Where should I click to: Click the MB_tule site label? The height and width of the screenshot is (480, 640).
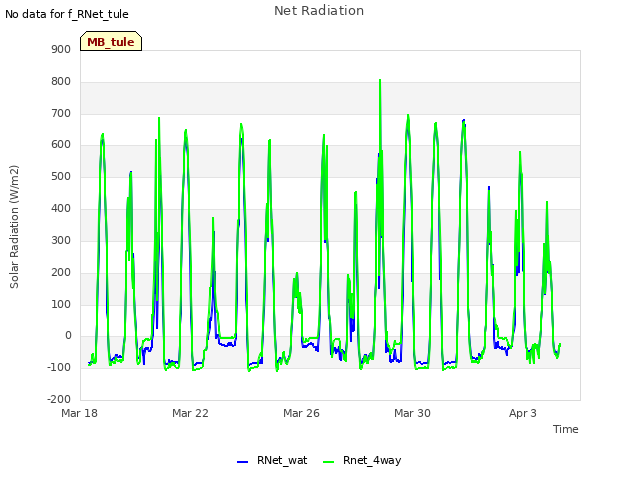[x=111, y=42]
